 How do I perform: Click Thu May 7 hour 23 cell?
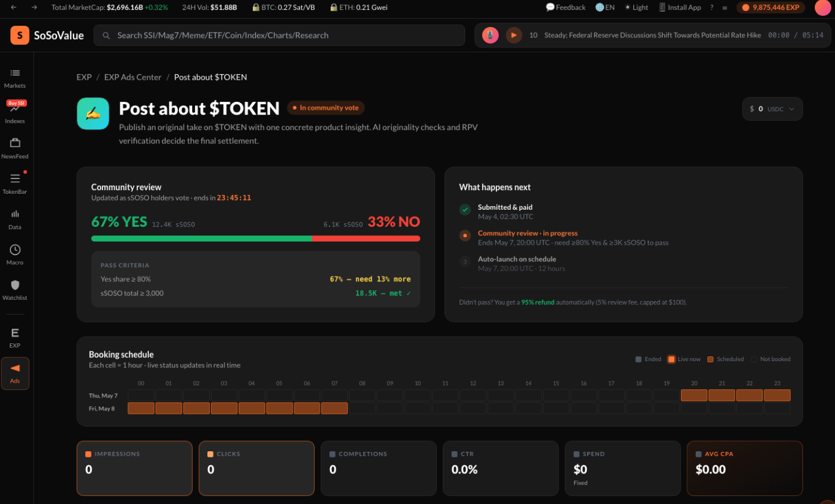point(777,395)
